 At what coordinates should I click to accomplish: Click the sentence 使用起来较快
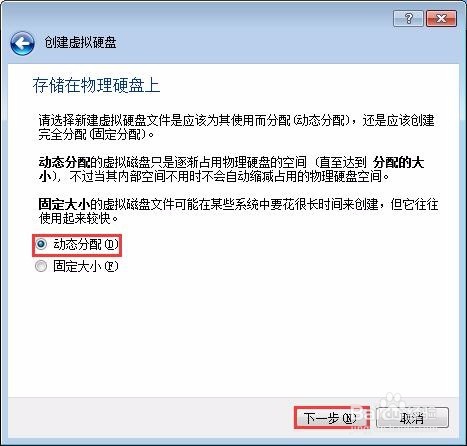[79, 218]
